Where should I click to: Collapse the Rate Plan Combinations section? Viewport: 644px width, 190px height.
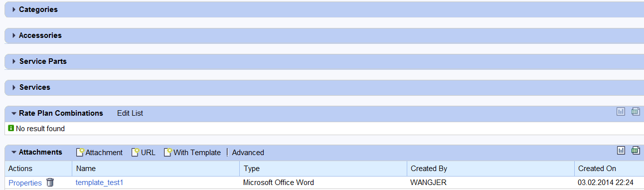pos(14,113)
